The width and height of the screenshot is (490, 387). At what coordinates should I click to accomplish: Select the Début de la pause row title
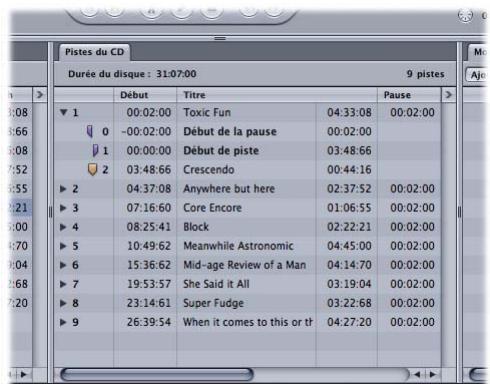(230, 132)
